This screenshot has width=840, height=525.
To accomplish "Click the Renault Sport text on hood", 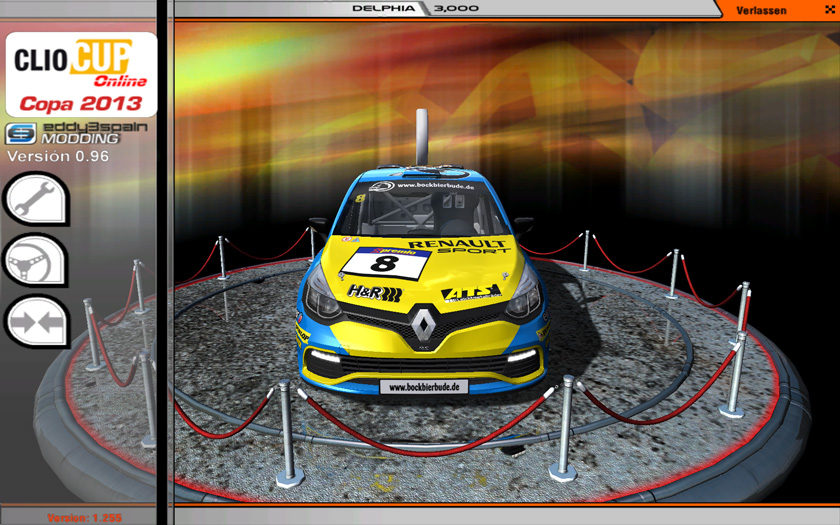I will pyautogui.click(x=457, y=246).
